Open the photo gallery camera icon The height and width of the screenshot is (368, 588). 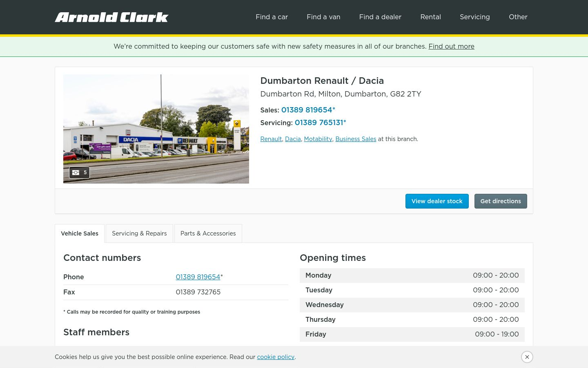79,173
